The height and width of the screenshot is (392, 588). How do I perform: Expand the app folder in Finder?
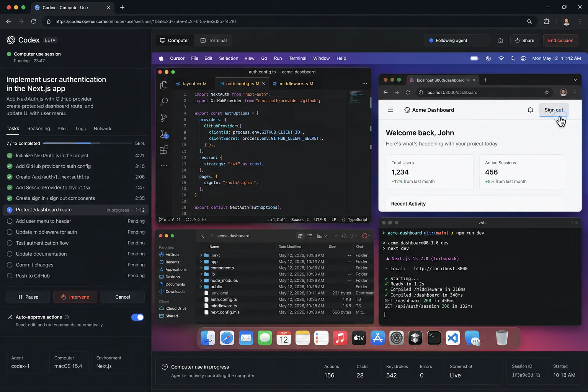(x=201, y=262)
